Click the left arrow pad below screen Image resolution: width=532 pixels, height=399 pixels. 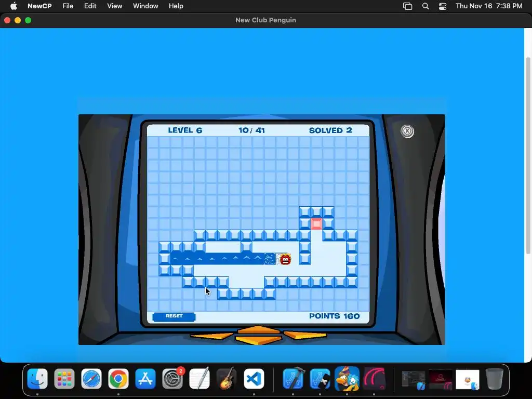211,336
